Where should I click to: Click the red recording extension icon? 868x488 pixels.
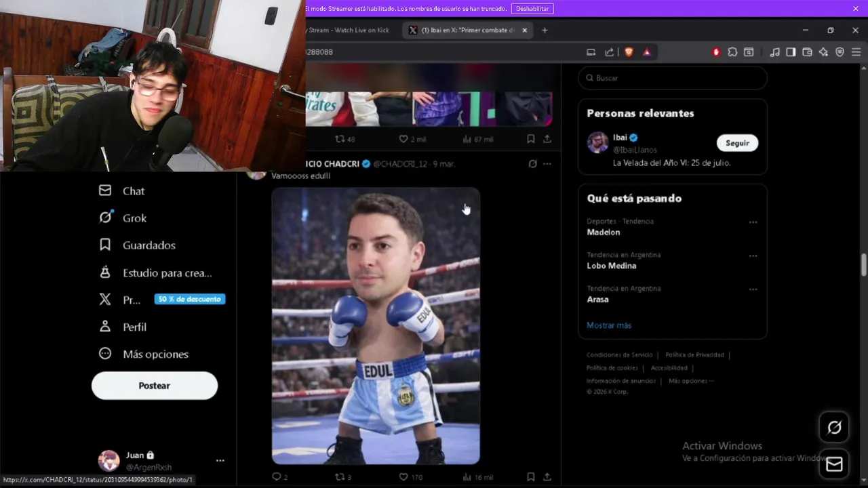point(716,52)
